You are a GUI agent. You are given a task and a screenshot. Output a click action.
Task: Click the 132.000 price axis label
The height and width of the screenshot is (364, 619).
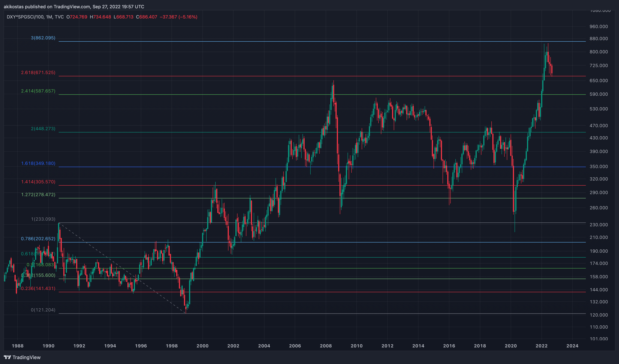(599, 302)
